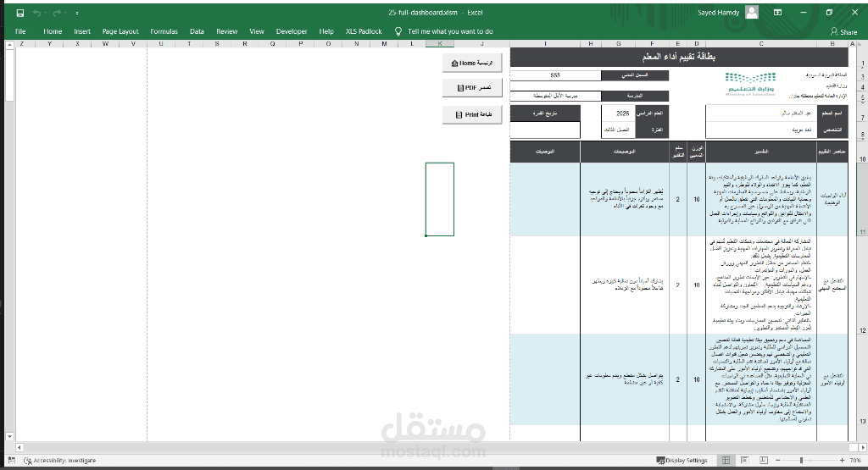Click the weight value 10 in row 12

pyautogui.click(x=697, y=285)
